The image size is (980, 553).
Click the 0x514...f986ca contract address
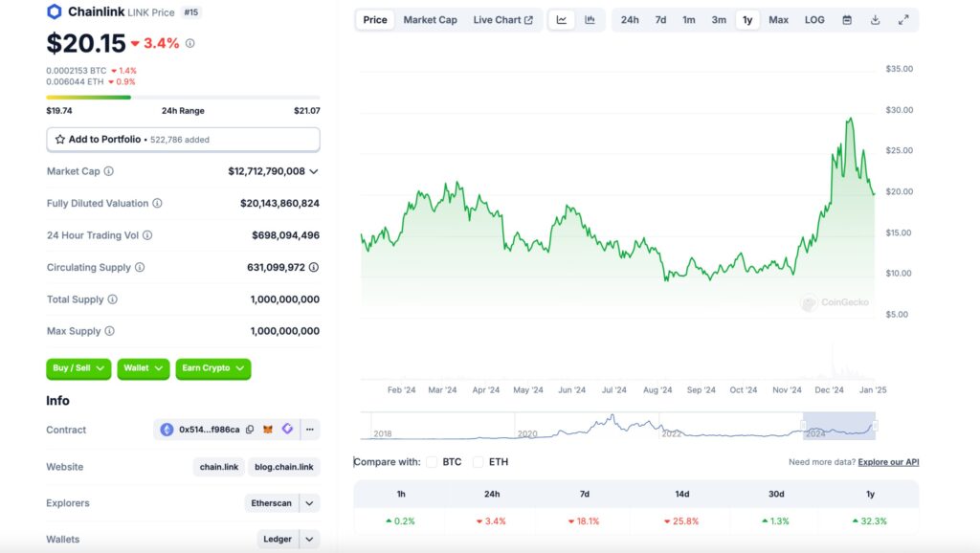[x=210, y=430]
